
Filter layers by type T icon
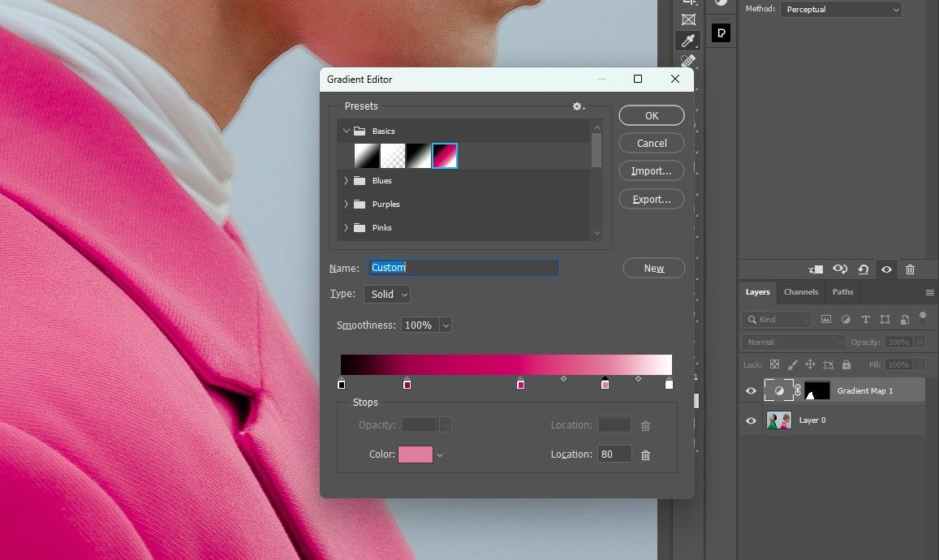865,319
